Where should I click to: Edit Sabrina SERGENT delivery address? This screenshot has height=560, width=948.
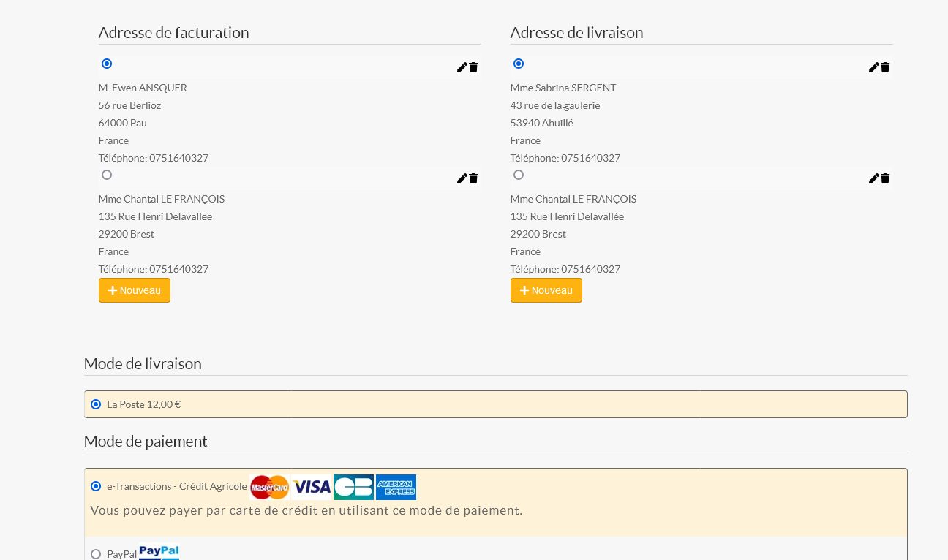(x=873, y=67)
